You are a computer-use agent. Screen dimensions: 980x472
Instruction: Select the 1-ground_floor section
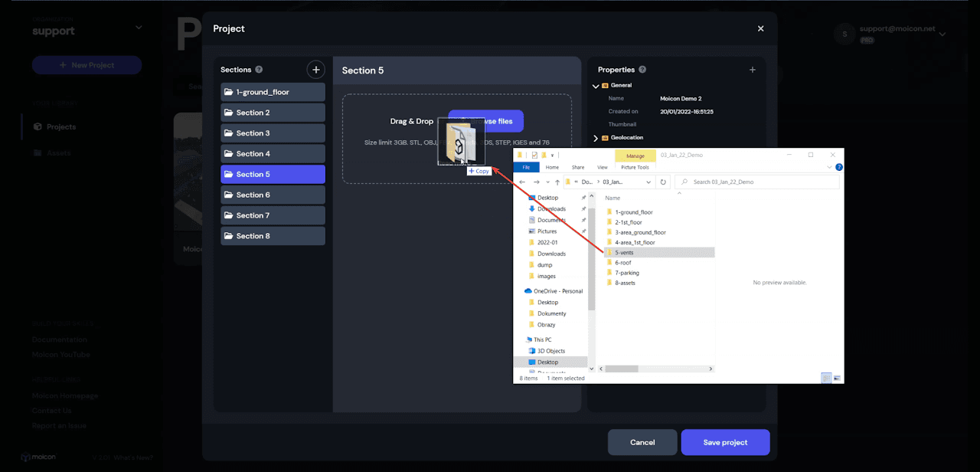[273, 92]
